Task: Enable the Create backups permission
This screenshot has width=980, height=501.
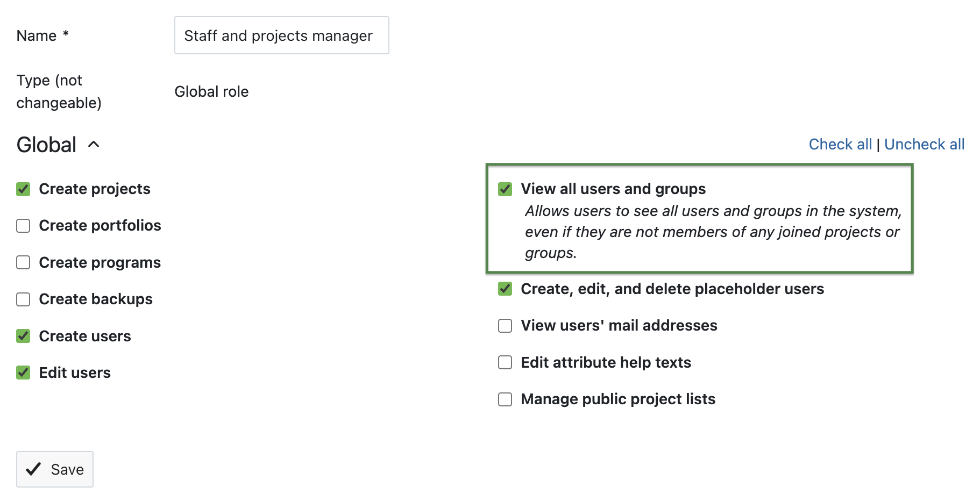Action: (x=23, y=299)
